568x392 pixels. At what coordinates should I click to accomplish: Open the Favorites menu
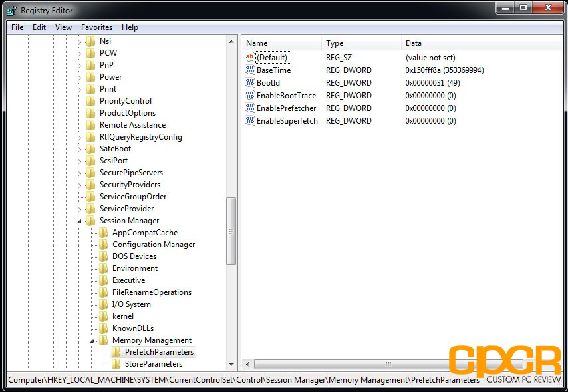96,27
